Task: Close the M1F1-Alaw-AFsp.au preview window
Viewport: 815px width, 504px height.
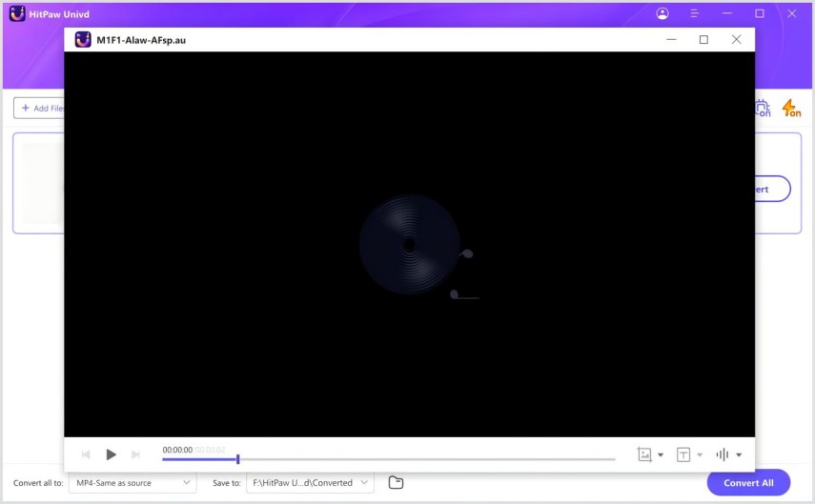Action: tap(736, 39)
